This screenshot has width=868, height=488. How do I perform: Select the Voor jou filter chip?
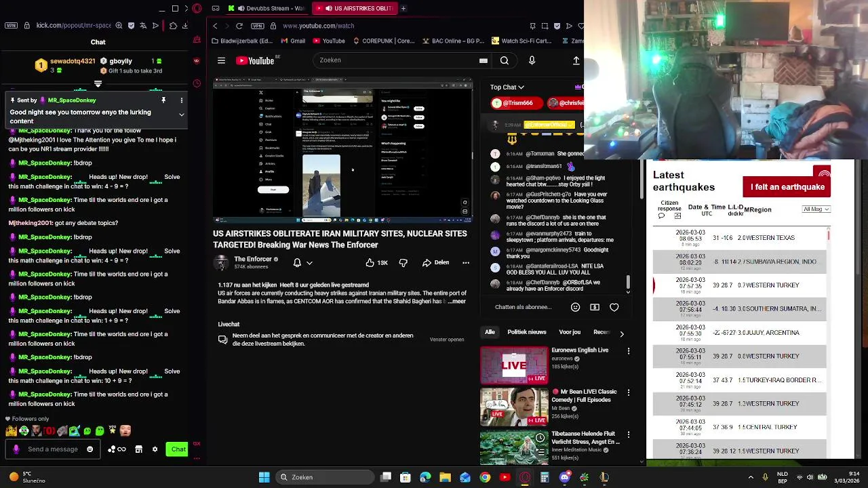pyautogui.click(x=570, y=332)
